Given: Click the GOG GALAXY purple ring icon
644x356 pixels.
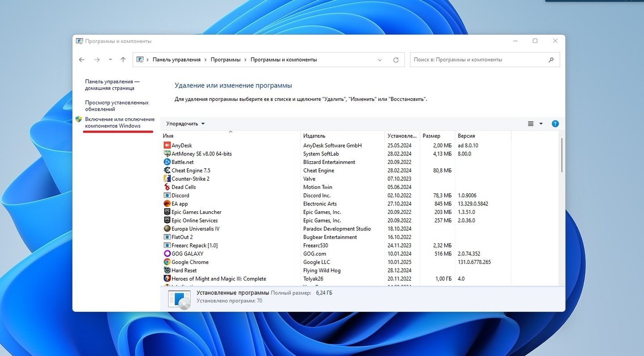Looking at the screenshot, I should click(x=167, y=254).
